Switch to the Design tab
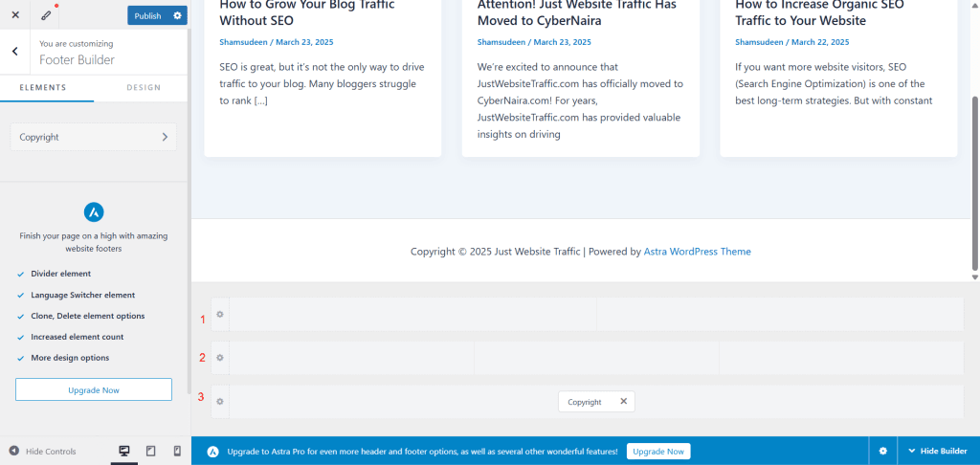 point(144,87)
